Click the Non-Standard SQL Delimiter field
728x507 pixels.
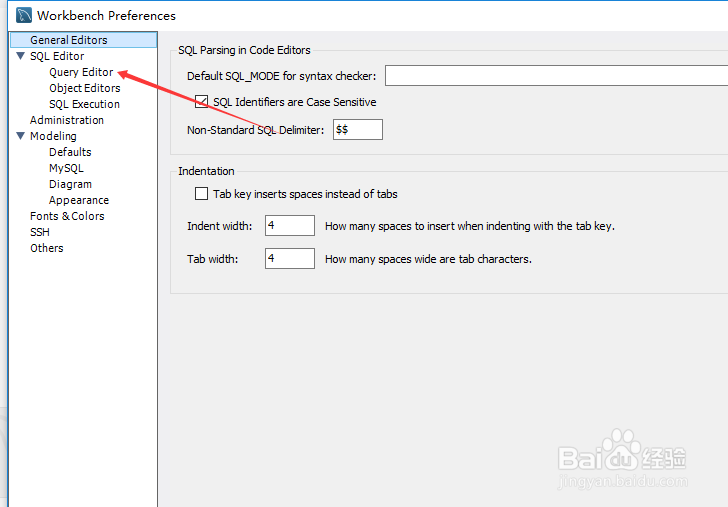(358, 130)
